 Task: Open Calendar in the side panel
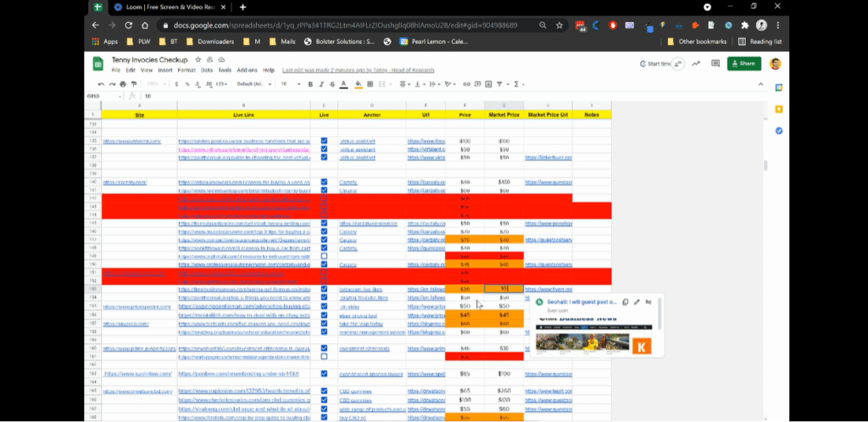(x=778, y=87)
